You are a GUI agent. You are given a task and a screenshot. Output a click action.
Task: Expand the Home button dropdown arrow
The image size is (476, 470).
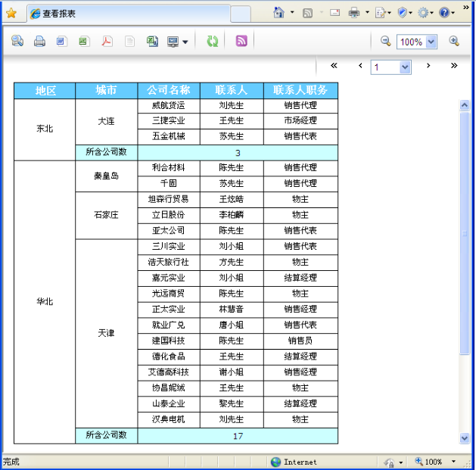(x=292, y=12)
